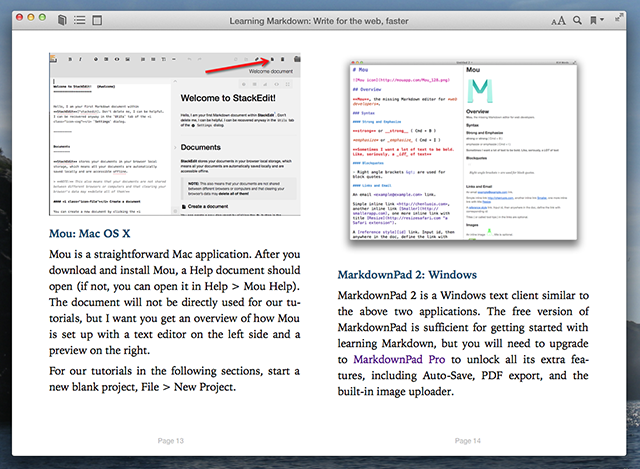Viewport: 640px width, 469px height.
Task: Click the green zoom window button
Action: point(42,17)
